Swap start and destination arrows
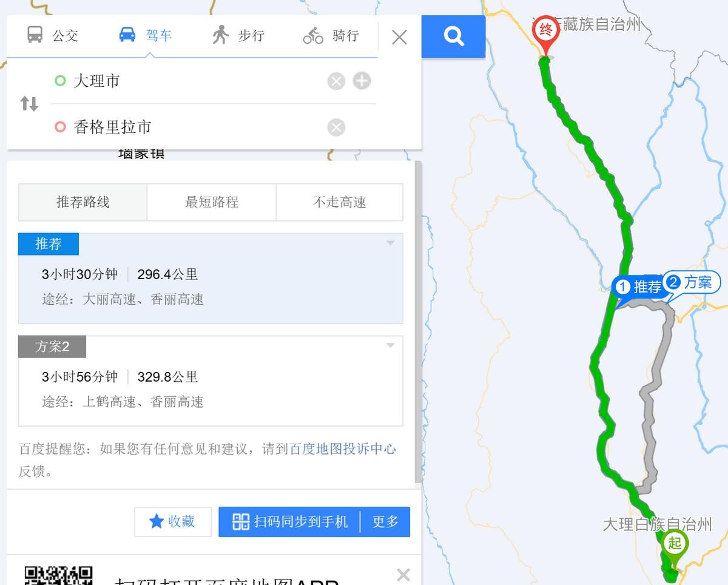728x585 pixels. 29,103
